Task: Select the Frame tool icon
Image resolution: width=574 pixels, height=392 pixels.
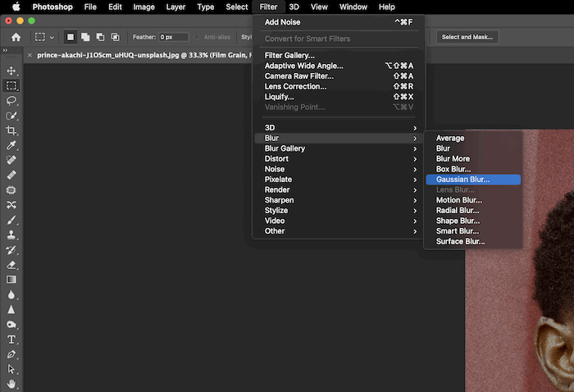Action: (x=11, y=190)
